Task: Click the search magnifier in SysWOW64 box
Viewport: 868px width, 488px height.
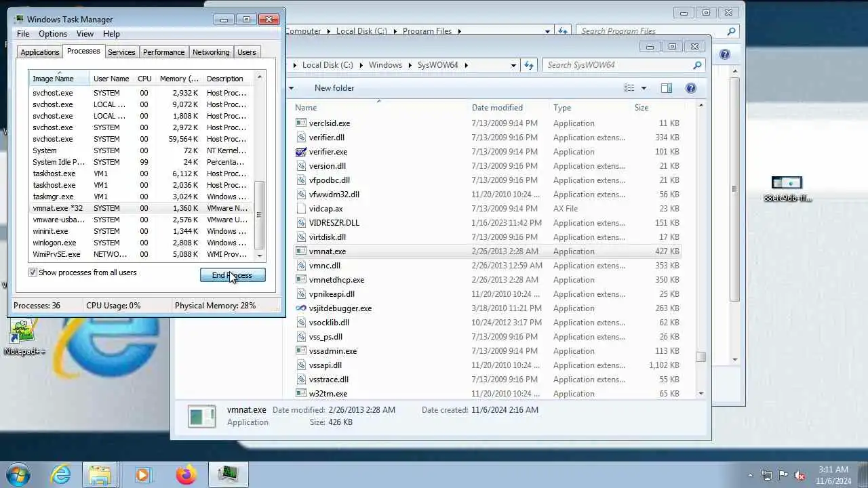Action: click(x=697, y=65)
